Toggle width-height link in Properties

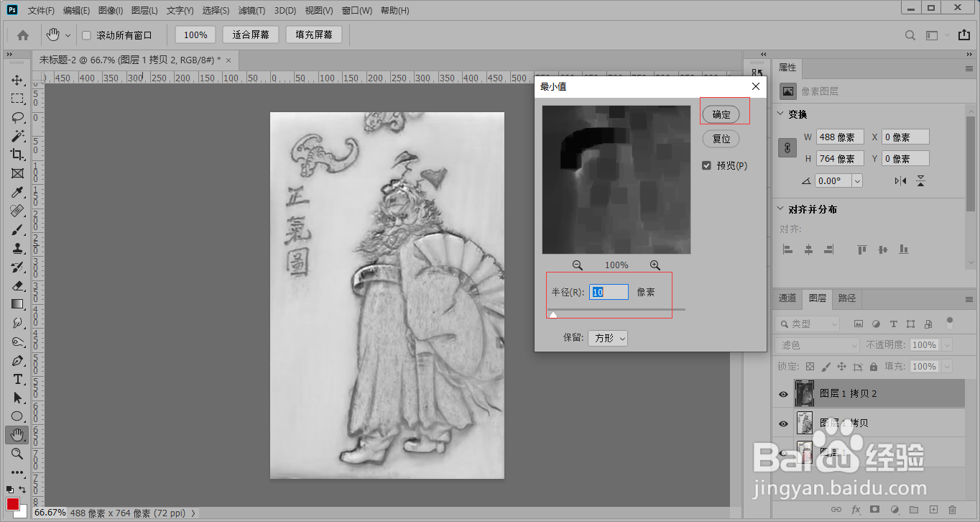tap(787, 147)
